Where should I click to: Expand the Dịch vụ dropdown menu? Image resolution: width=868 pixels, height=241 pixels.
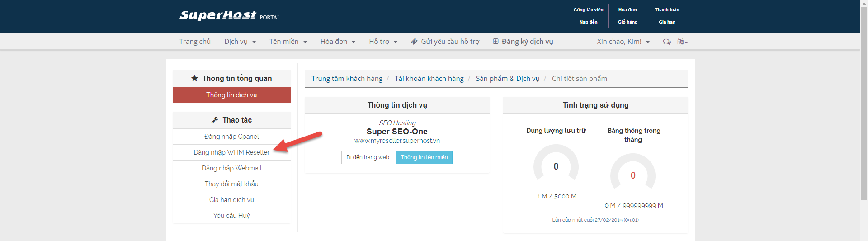[x=240, y=42]
